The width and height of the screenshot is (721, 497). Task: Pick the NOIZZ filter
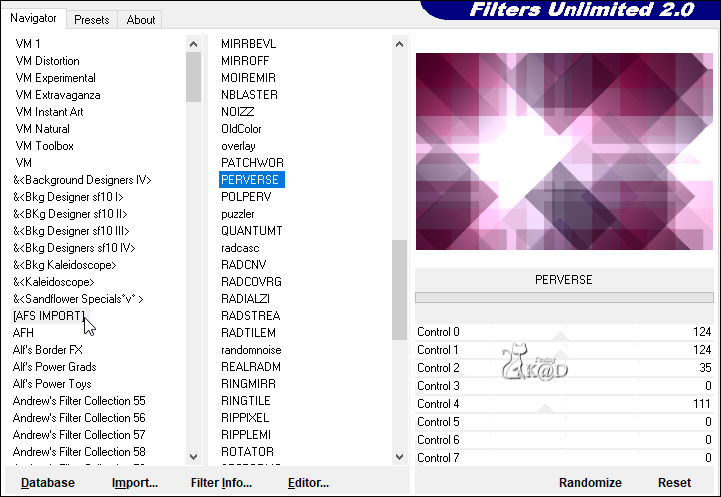(x=237, y=112)
